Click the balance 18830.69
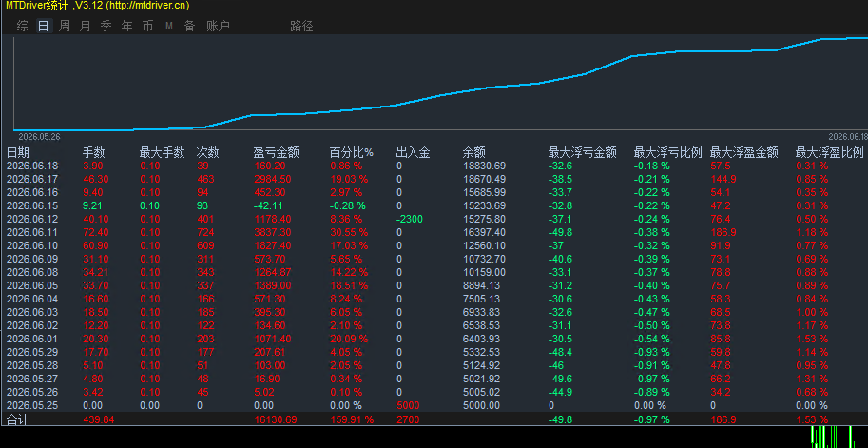The height and width of the screenshot is (448, 868). pyautogui.click(x=484, y=166)
